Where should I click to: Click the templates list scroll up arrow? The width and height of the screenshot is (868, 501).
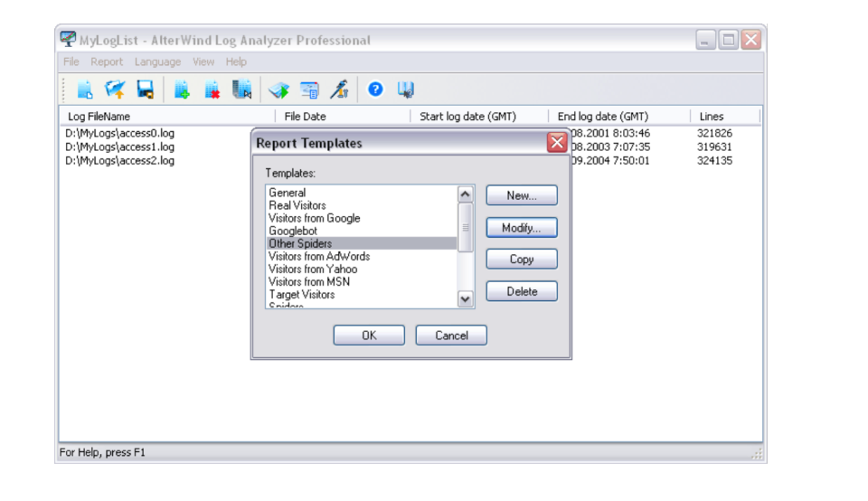pos(465,194)
